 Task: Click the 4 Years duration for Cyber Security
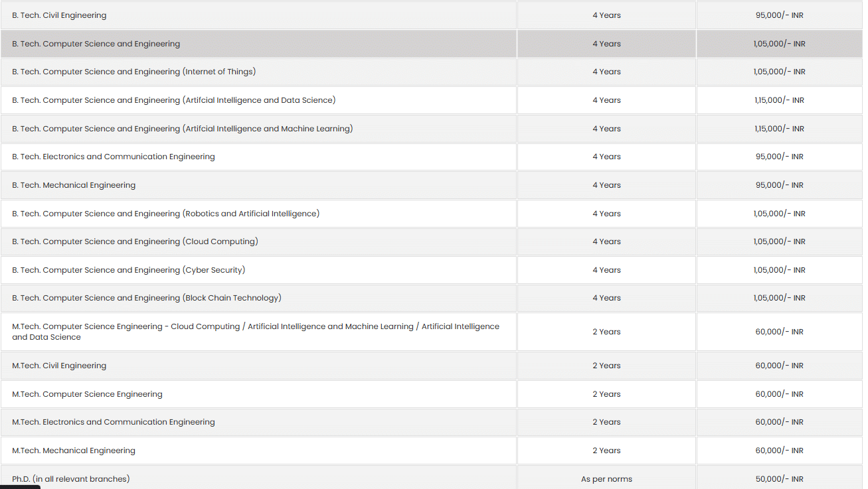pyautogui.click(x=606, y=270)
